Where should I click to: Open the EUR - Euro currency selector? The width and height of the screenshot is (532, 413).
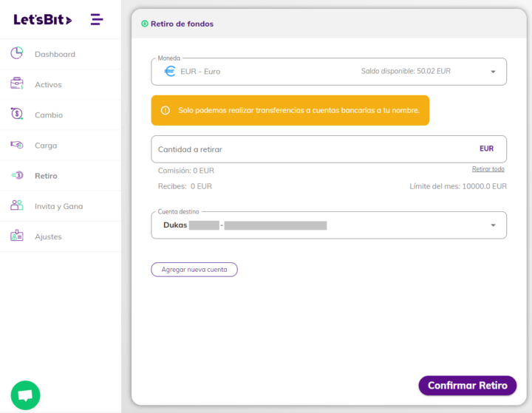point(329,72)
